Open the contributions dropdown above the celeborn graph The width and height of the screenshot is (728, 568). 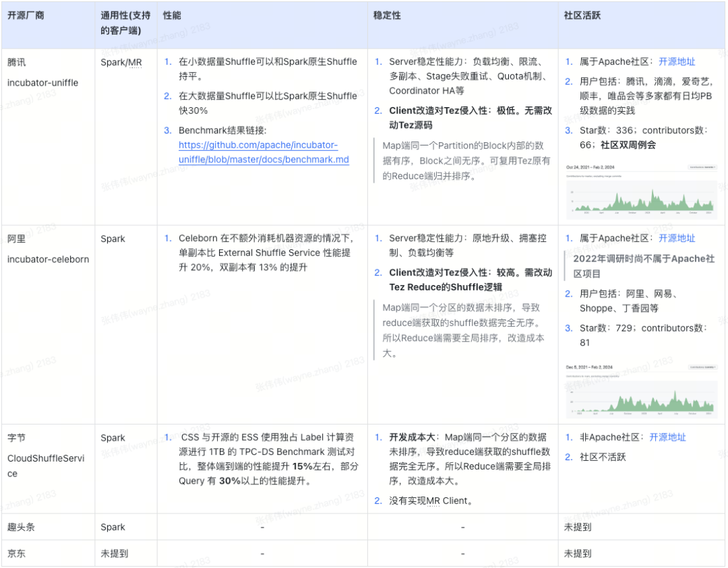[x=703, y=367]
